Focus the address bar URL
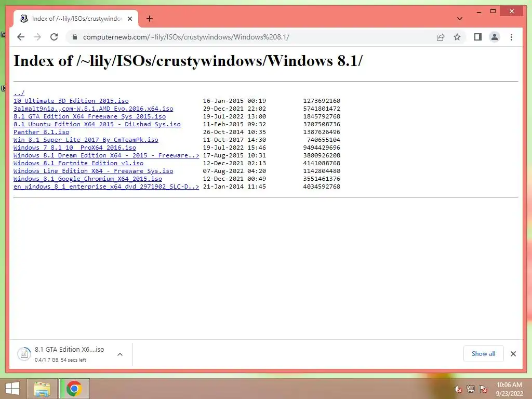 coord(186,37)
